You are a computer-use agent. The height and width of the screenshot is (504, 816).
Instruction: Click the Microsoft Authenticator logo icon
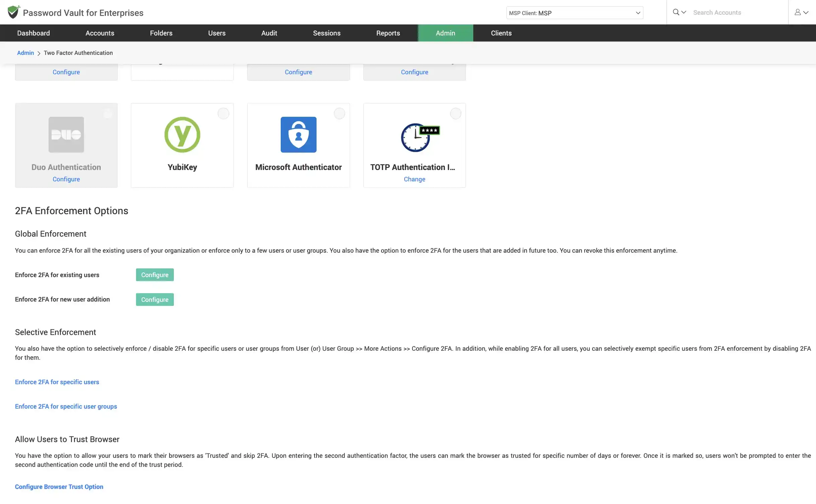(x=298, y=135)
